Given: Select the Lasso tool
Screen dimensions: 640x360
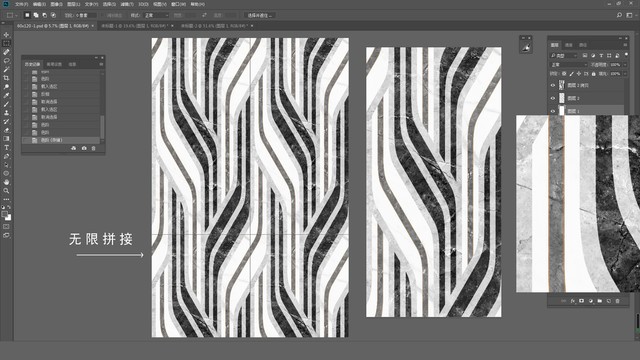Looking at the screenshot, I should click(x=6, y=61).
